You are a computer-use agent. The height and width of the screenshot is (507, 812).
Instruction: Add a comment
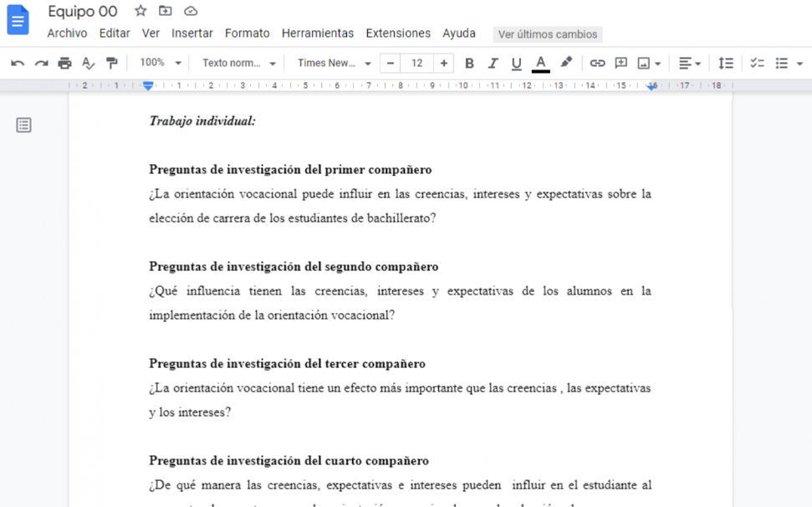click(x=620, y=63)
